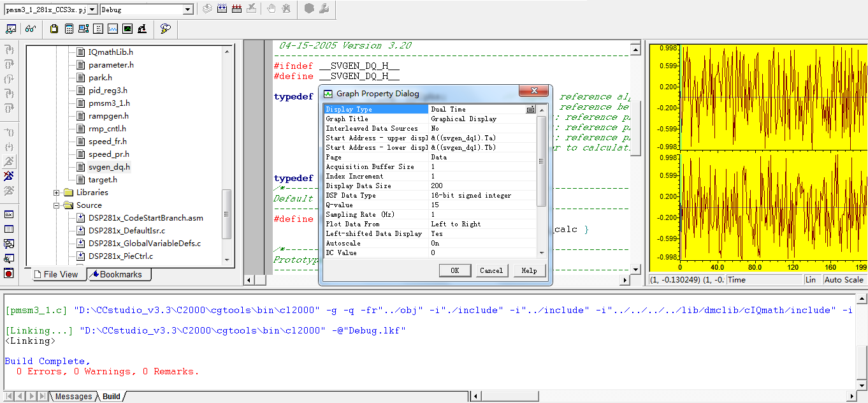Click the top step-into braces sidebar icon
The width and height of the screenshot is (868, 403).
point(9,50)
